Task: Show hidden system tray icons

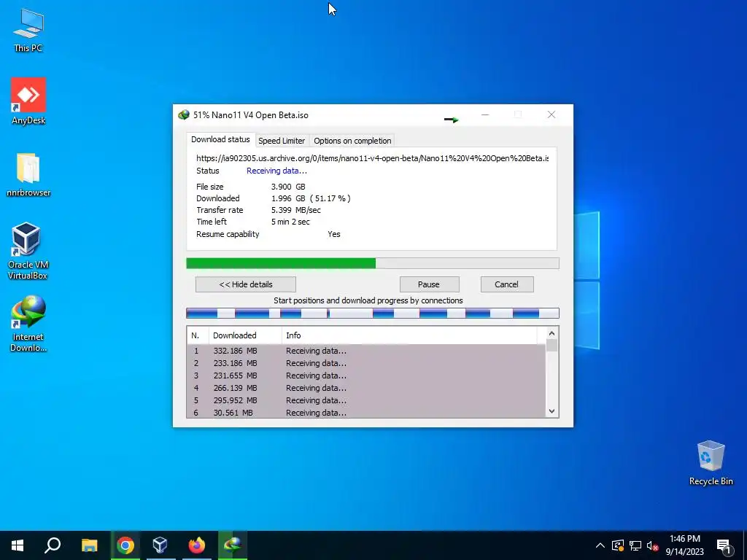Action: [600, 545]
